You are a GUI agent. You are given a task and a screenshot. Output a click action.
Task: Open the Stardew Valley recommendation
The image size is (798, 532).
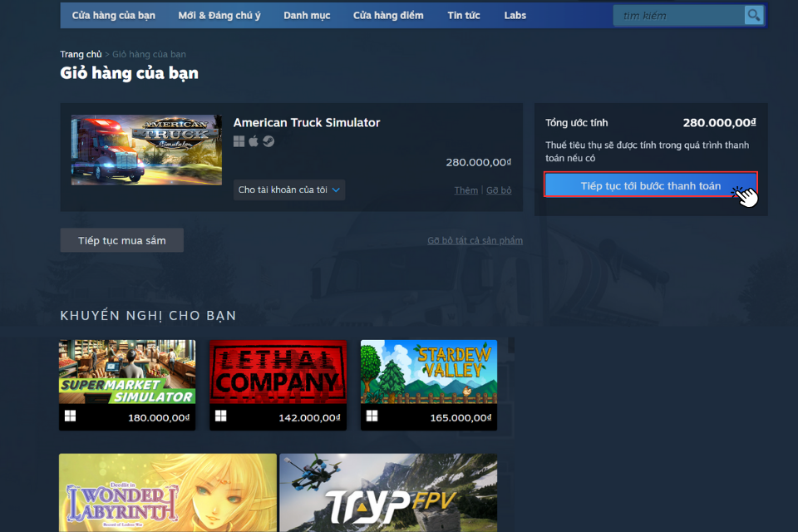pos(429,385)
